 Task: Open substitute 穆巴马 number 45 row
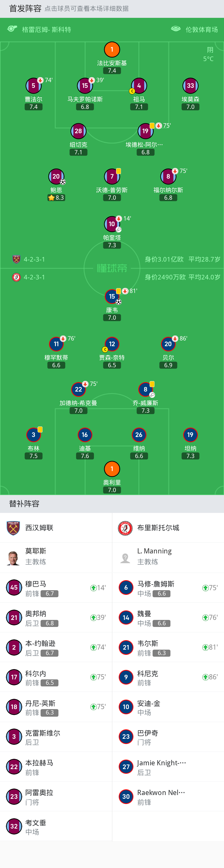point(56,588)
